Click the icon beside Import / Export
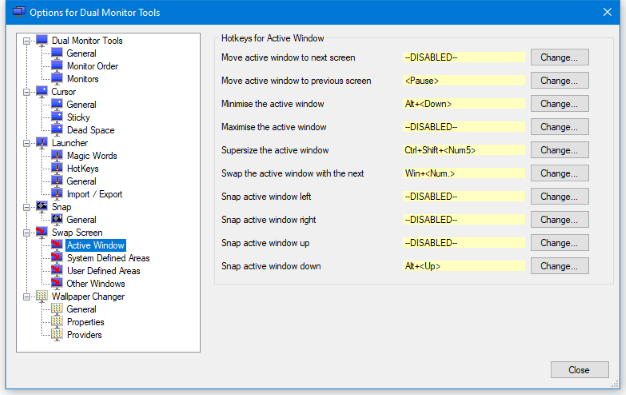The height and width of the screenshot is (395, 626). (57, 194)
